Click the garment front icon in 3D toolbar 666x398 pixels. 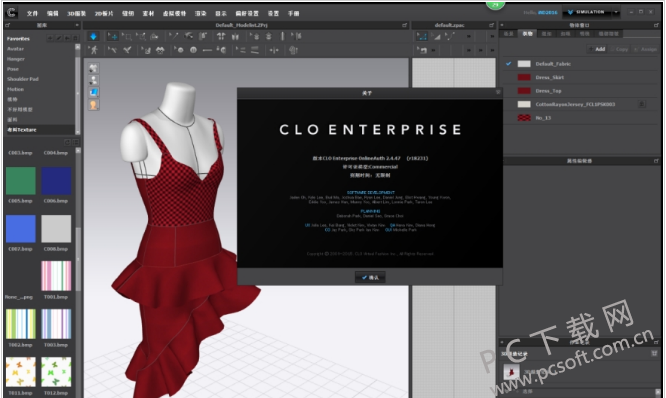(x=221, y=37)
